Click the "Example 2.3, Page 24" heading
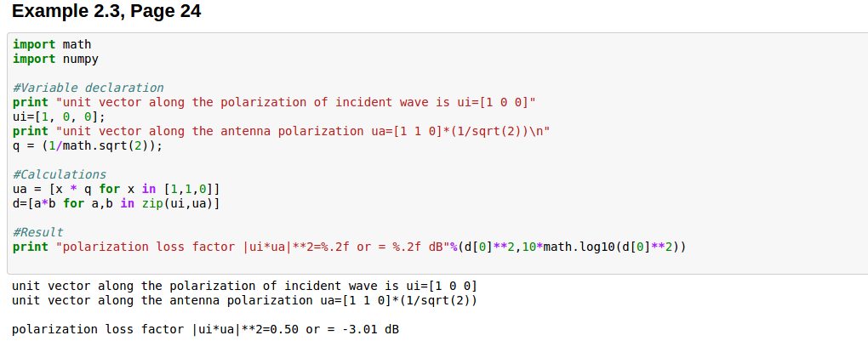This screenshot has height=341, width=868. point(106,13)
